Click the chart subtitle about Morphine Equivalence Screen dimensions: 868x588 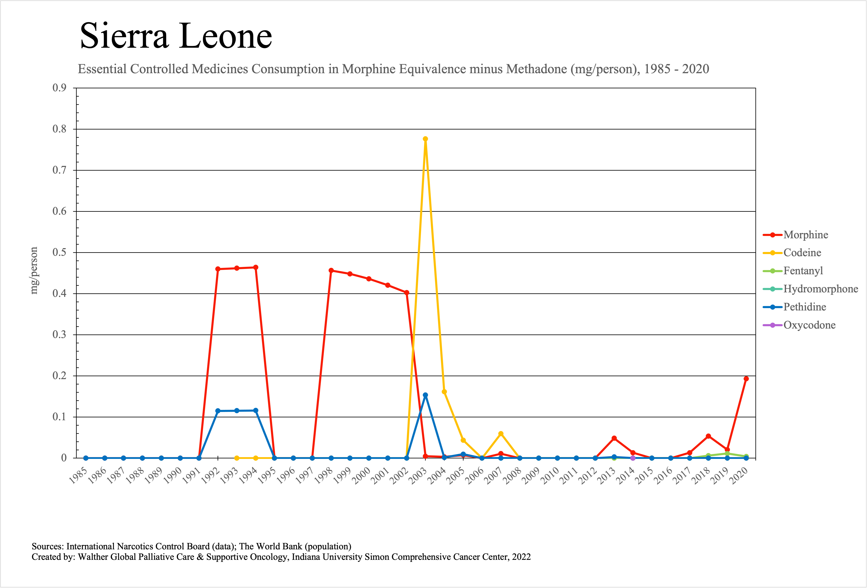393,69
